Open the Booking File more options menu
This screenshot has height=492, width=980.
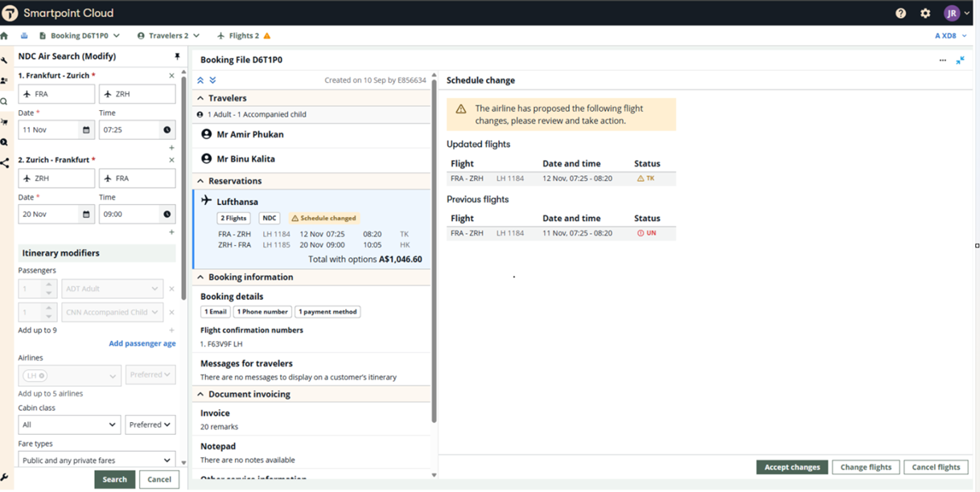coord(942,60)
